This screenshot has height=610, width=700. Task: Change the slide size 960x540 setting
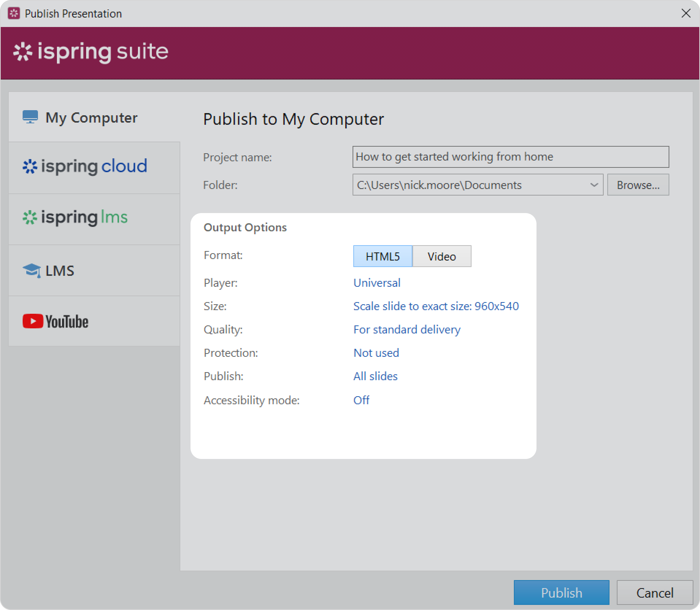point(436,306)
